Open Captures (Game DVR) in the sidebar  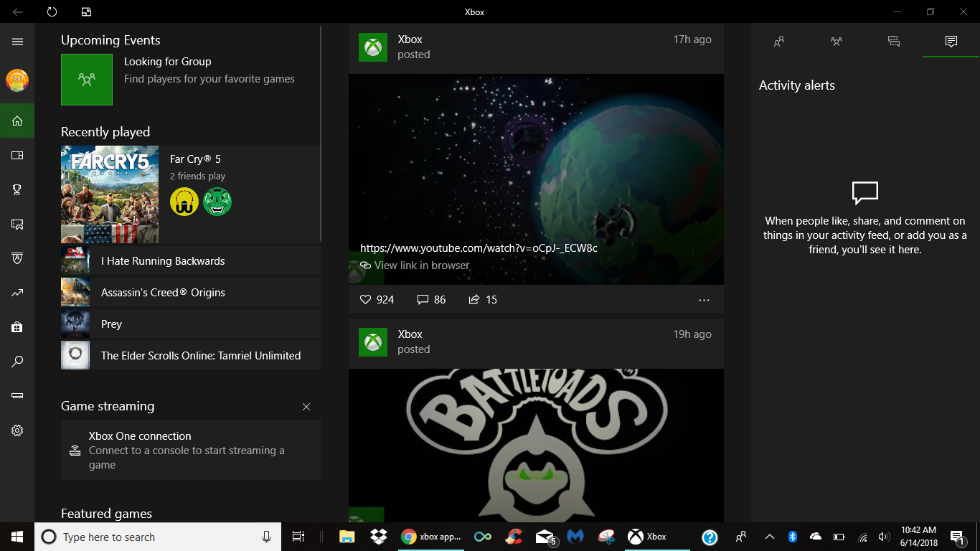click(17, 224)
